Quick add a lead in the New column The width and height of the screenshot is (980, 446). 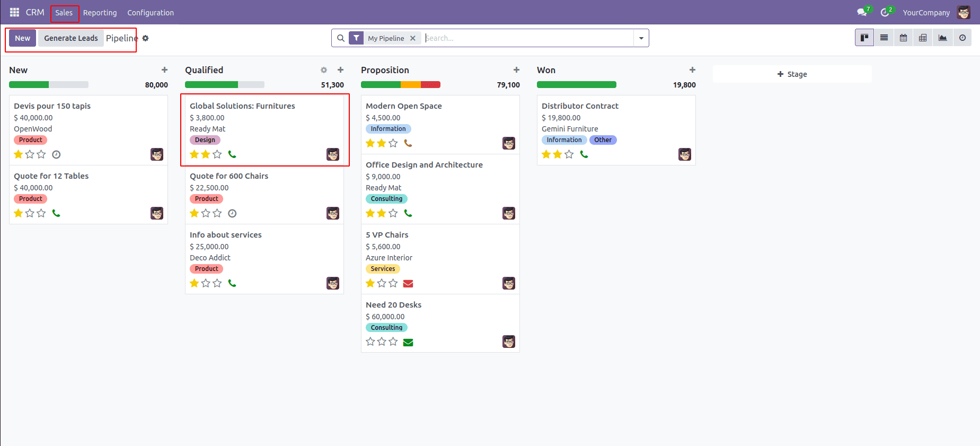(164, 70)
